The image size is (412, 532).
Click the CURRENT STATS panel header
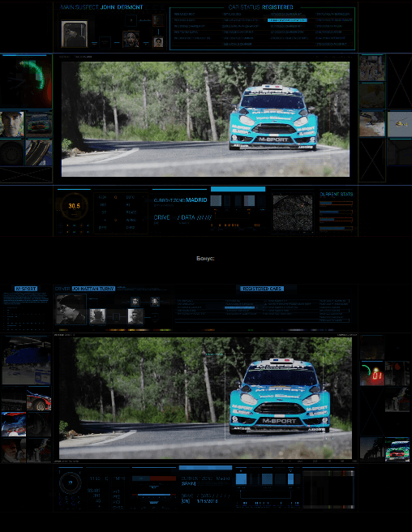click(x=336, y=195)
